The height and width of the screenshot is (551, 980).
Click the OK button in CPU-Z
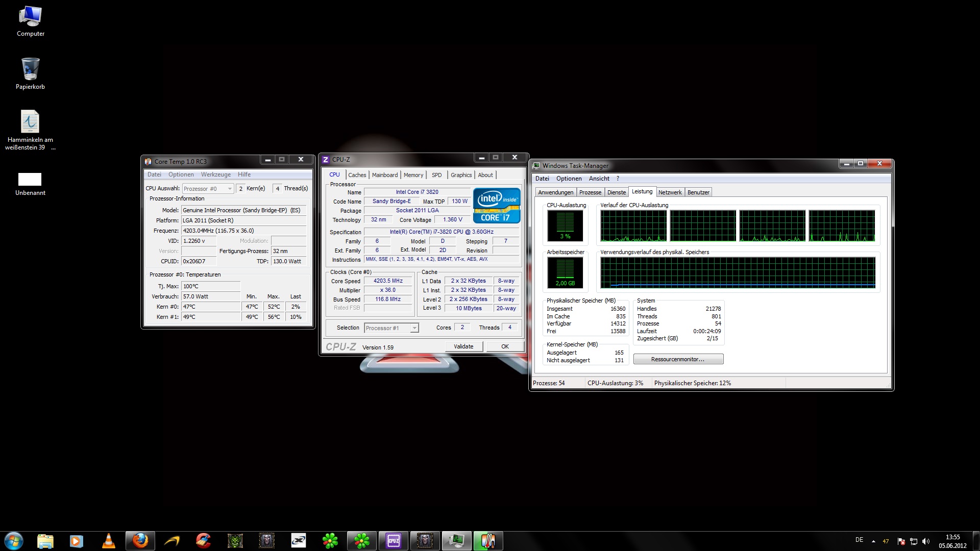click(x=505, y=346)
